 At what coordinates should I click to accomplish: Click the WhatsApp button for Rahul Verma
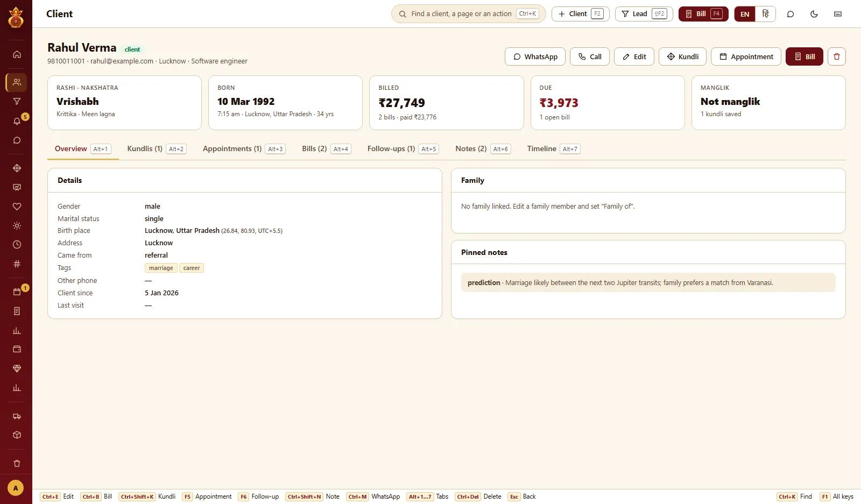535,56
